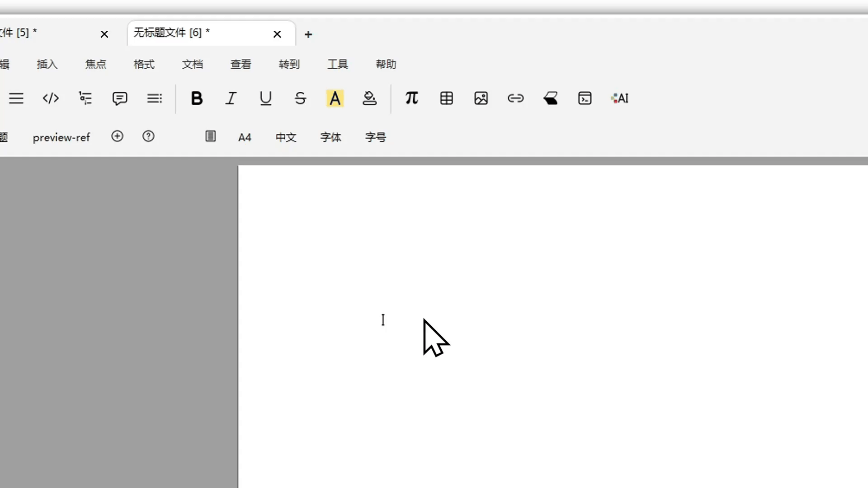Toggle bold formatting

tap(197, 98)
